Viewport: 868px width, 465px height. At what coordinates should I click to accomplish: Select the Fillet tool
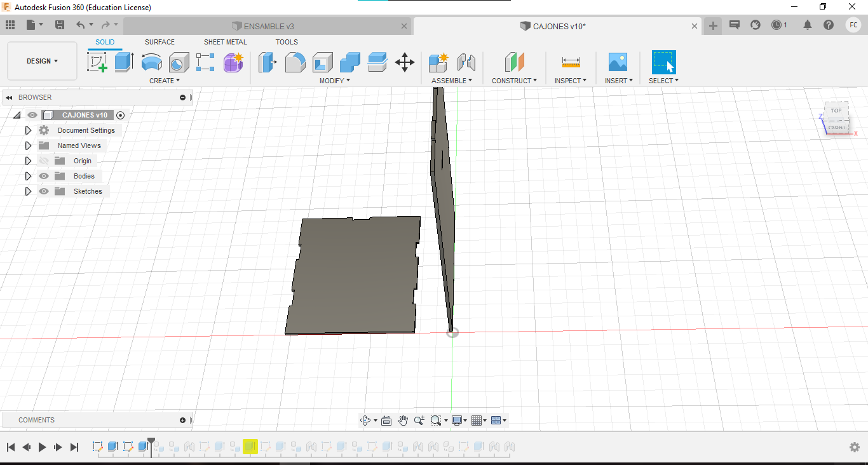[x=295, y=62]
